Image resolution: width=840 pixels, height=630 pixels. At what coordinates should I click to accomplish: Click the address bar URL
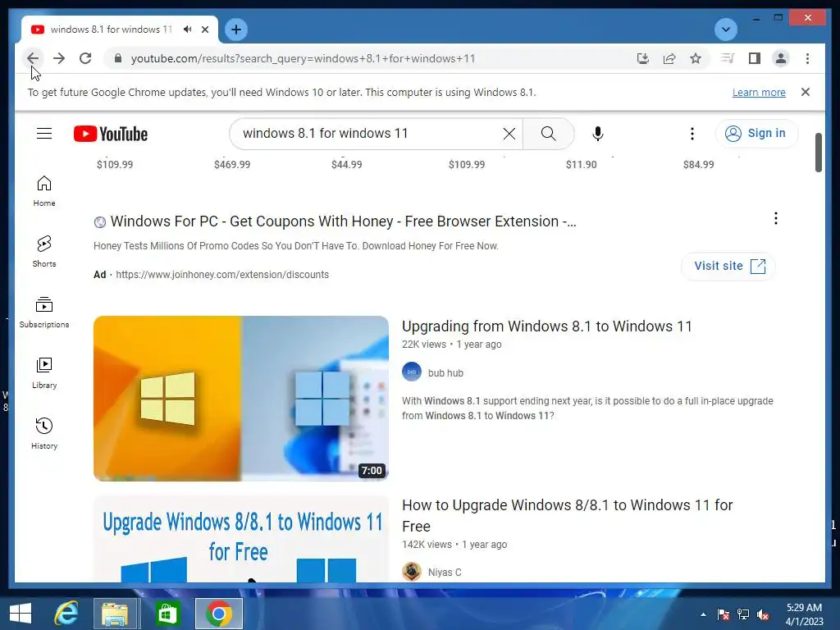[304, 58]
